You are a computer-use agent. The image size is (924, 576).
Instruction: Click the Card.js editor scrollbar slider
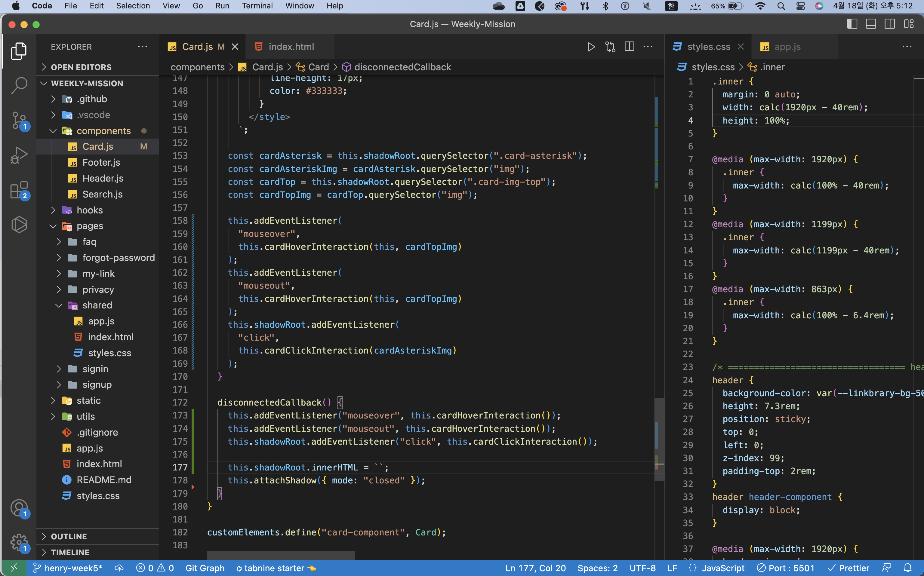click(x=660, y=439)
